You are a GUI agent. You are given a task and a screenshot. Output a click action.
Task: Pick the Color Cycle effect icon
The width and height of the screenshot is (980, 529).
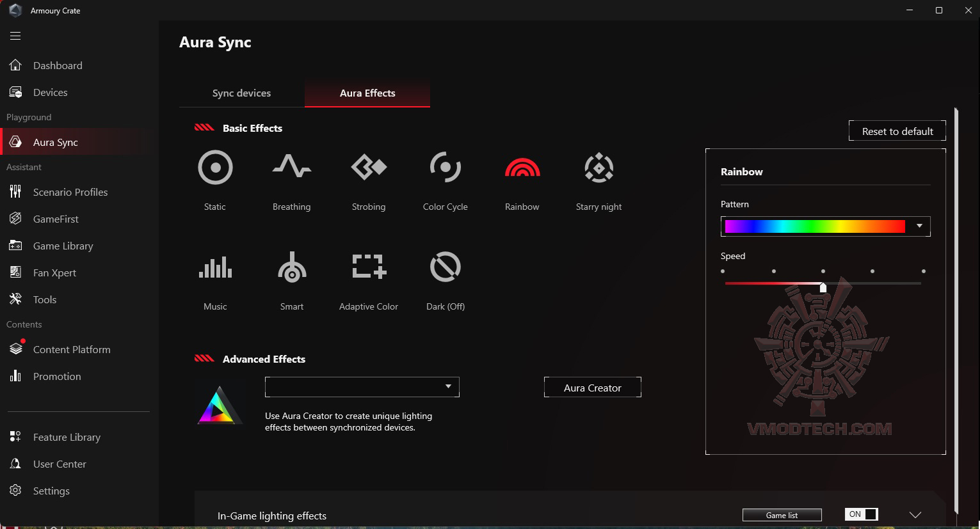[446, 168]
